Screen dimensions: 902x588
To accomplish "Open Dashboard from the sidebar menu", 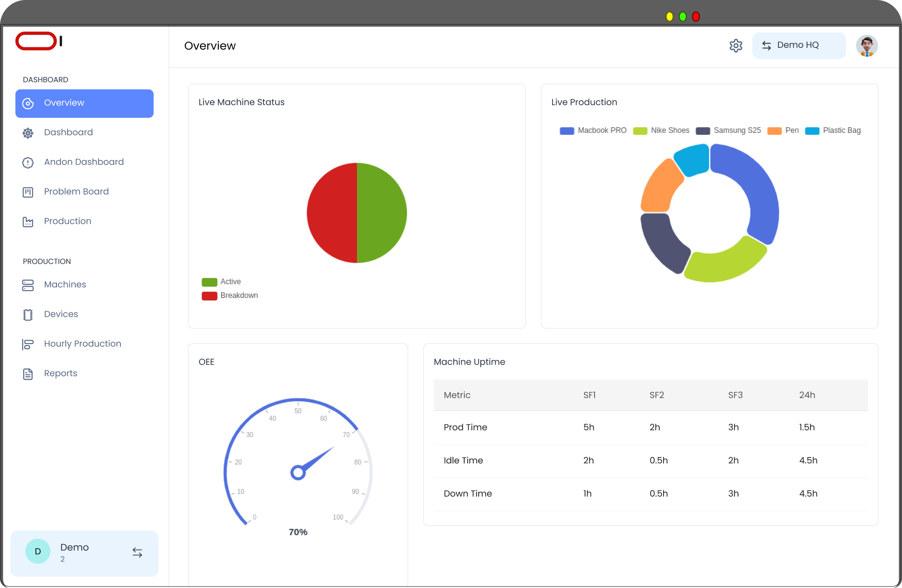I will [68, 132].
